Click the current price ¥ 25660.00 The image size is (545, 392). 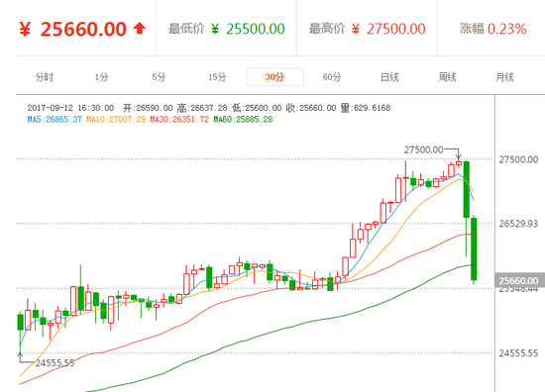pos(72,29)
